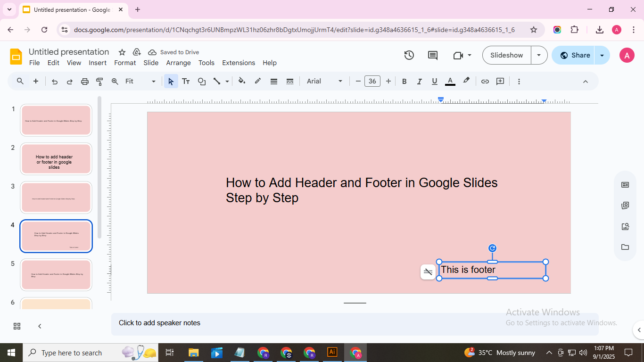Toggle bold formatting
644x362 pixels.
tap(404, 82)
